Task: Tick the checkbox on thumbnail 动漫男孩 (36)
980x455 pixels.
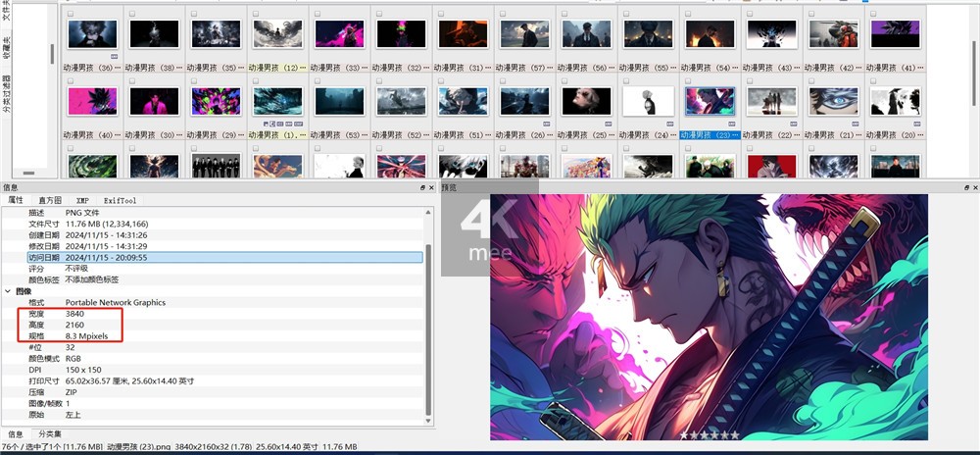Action: point(70,13)
